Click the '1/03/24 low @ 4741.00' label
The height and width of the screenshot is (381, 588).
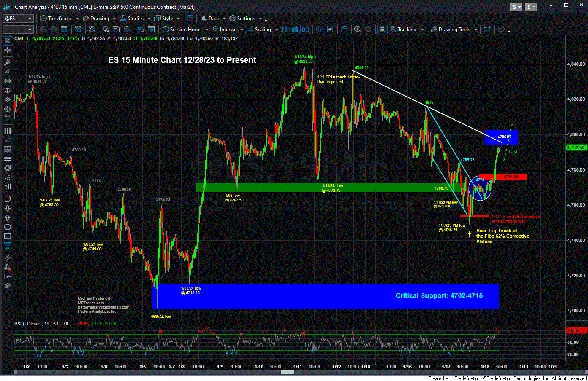point(93,247)
